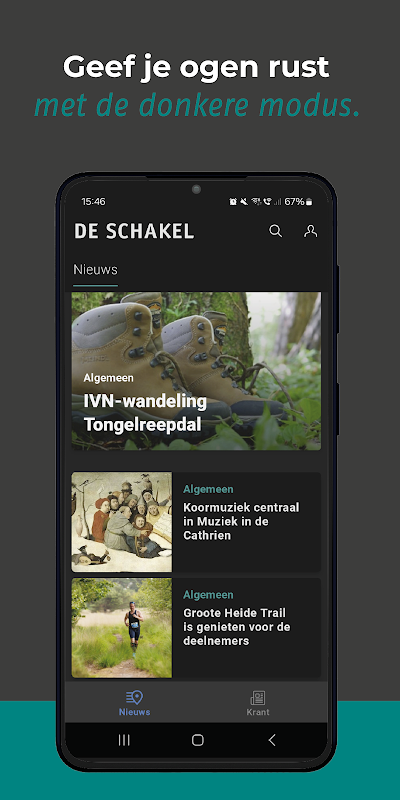This screenshot has height=800, width=400.
Task: Tap the battery 67% status indicator
Action: pos(298,202)
